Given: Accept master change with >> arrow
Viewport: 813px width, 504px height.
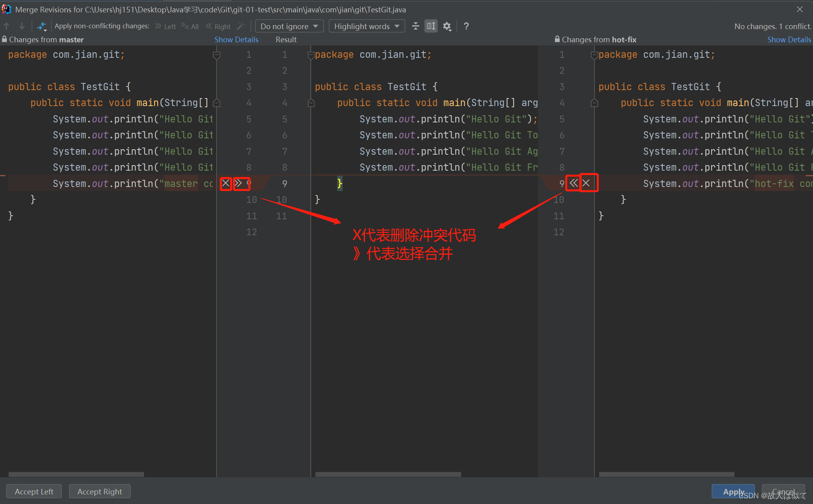Looking at the screenshot, I should point(238,183).
